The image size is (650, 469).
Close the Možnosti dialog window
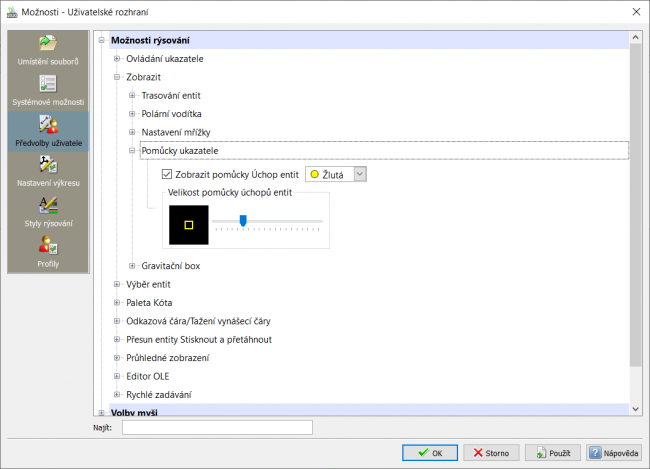point(636,12)
